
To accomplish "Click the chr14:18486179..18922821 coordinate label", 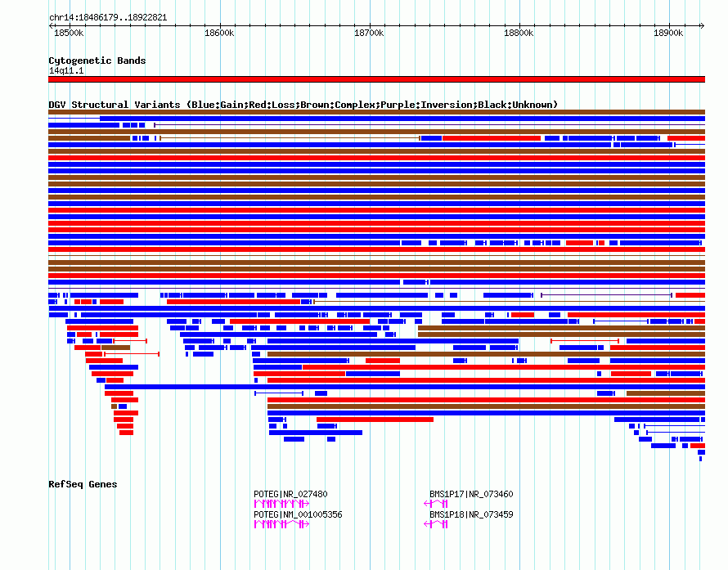I will click(108, 17).
